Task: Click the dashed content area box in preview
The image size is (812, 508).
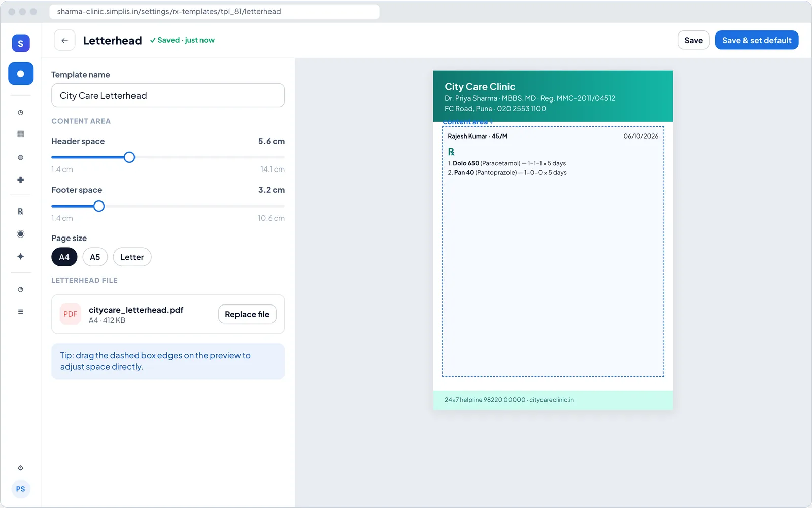Action: pyautogui.click(x=553, y=251)
